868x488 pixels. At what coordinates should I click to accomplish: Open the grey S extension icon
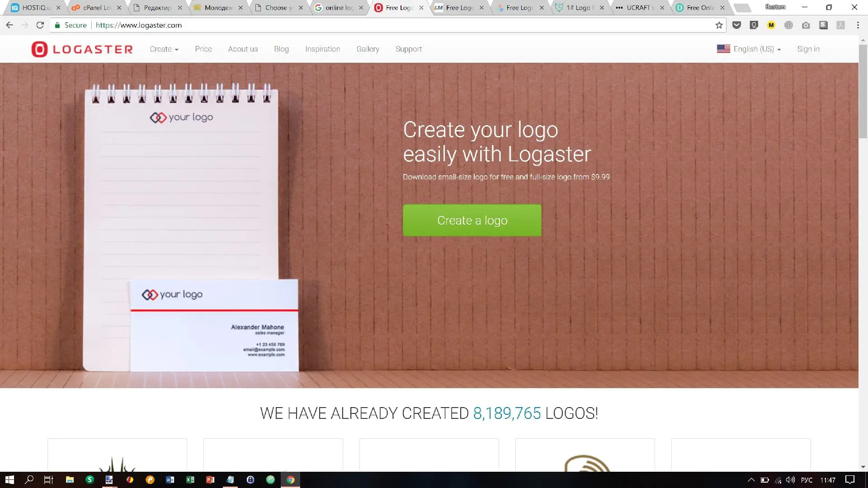coord(823,25)
